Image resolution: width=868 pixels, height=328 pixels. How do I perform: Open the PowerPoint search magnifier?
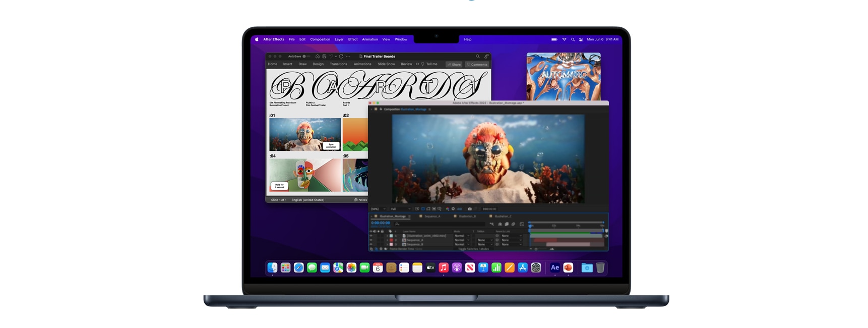click(478, 57)
